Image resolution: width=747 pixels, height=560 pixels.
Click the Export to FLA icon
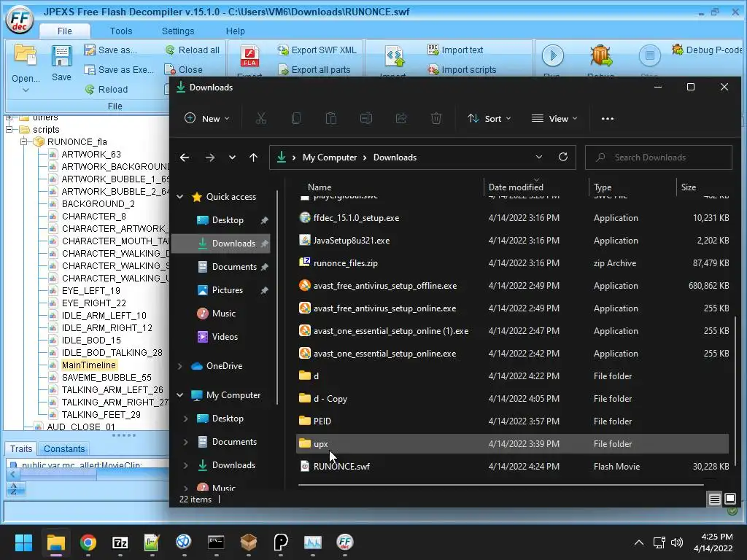[x=249, y=56]
